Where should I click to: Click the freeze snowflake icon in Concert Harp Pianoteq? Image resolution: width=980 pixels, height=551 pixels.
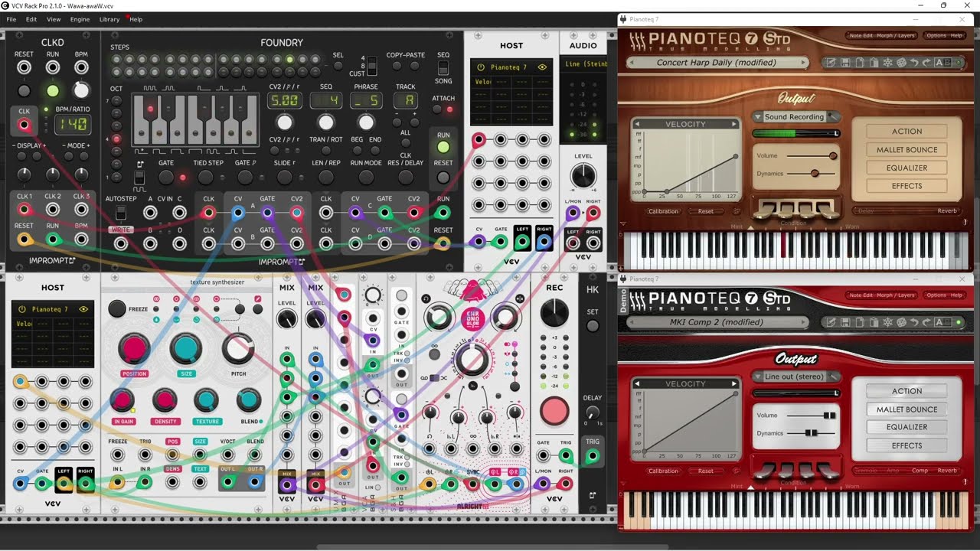pyautogui.click(x=888, y=63)
